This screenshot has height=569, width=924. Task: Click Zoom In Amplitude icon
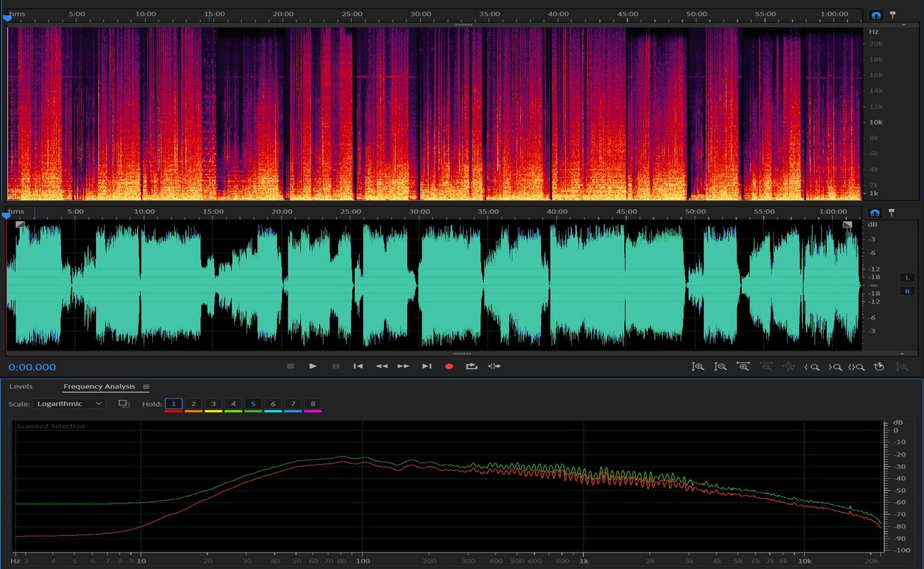[x=698, y=367]
